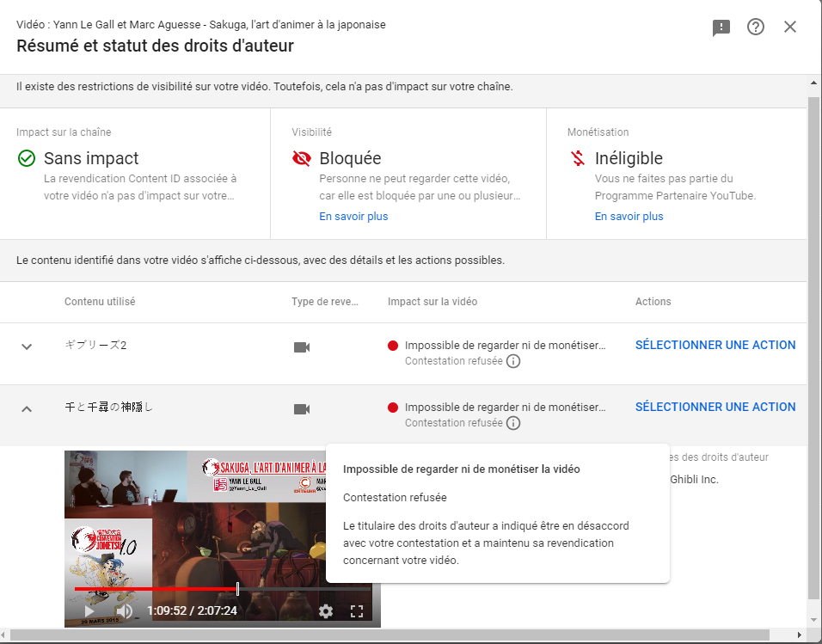
Task: Show info for 千と千尋の神隠し Contestation refusée
Action: coord(513,423)
